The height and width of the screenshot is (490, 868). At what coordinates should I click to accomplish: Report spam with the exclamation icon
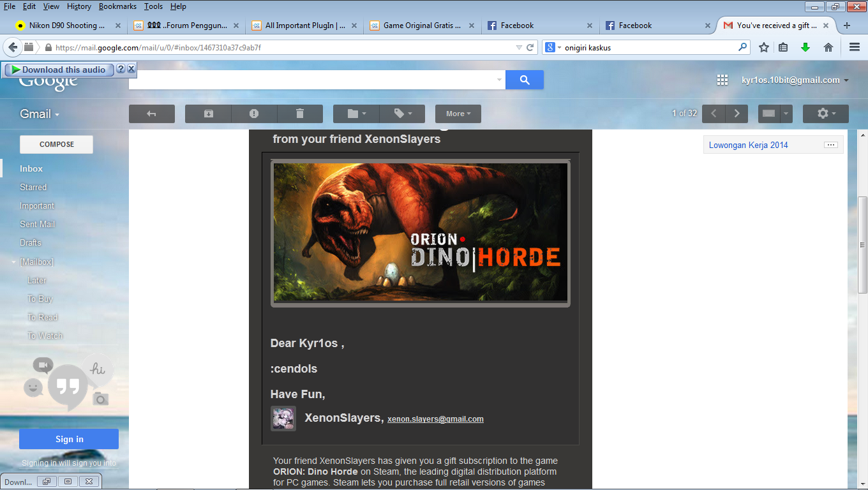[x=254, y=114]
